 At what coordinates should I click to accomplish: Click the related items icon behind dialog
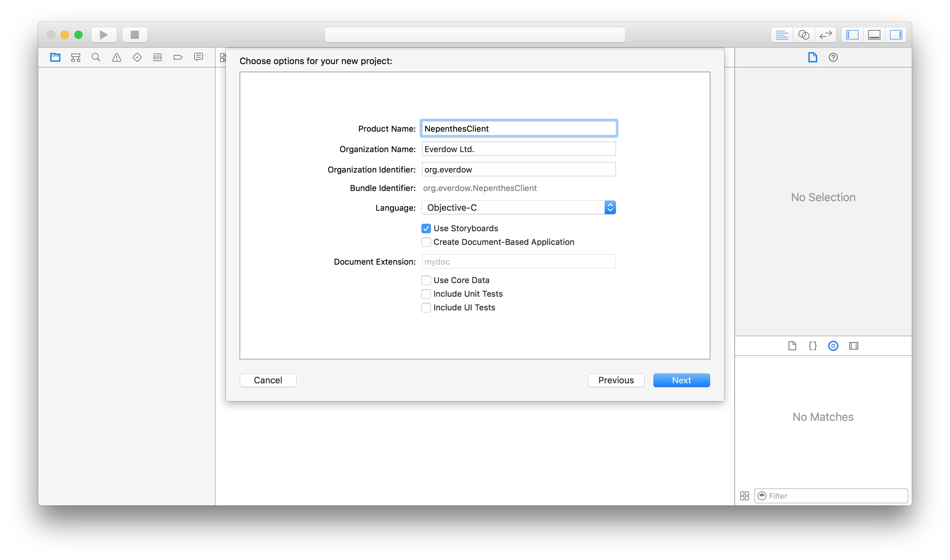point(223,57)
